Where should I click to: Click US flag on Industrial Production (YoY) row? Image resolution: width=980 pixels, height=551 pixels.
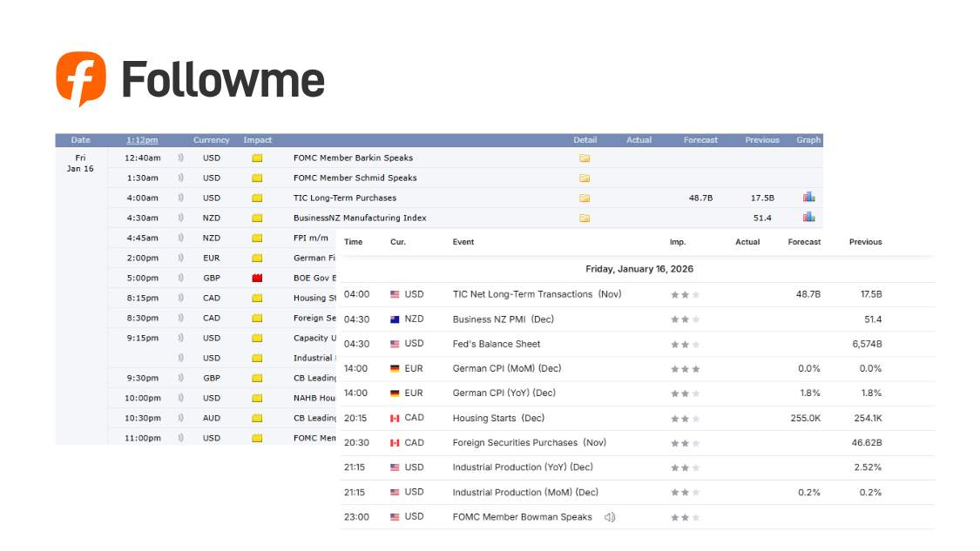click(395, 467)
